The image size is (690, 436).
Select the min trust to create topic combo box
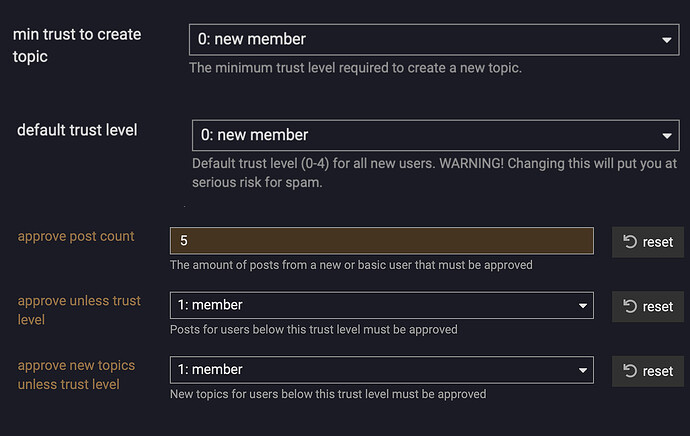(434, 40)
